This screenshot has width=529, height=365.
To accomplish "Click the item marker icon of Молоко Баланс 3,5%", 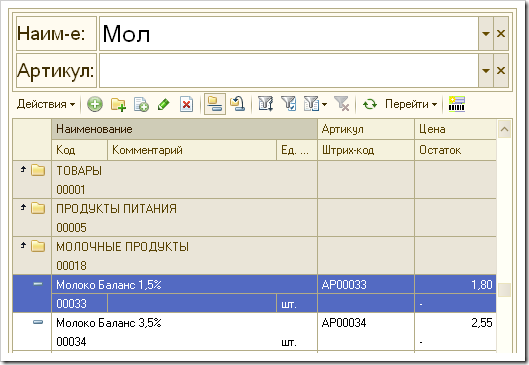I will coord(38,322).
